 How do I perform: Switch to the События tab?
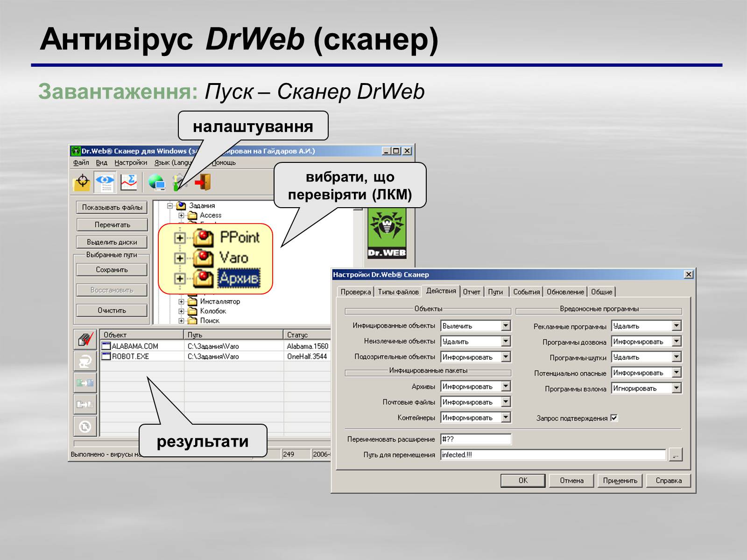tap(526, 292)
